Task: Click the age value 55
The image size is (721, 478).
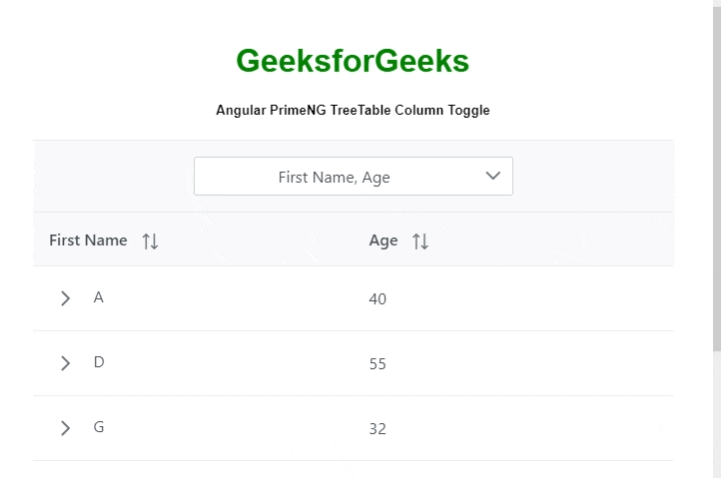Action: pyautogui.click(x=377, y=364)
